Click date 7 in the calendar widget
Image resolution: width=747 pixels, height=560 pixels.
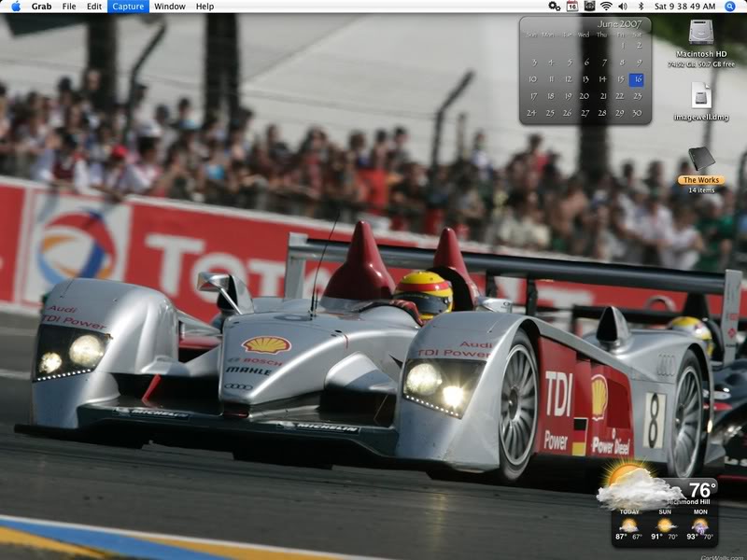pos(603,63)
